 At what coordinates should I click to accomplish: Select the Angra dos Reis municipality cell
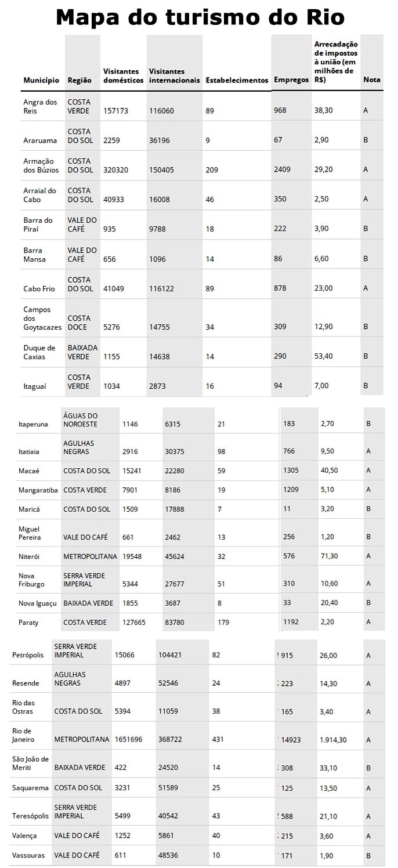coord(40,106)
